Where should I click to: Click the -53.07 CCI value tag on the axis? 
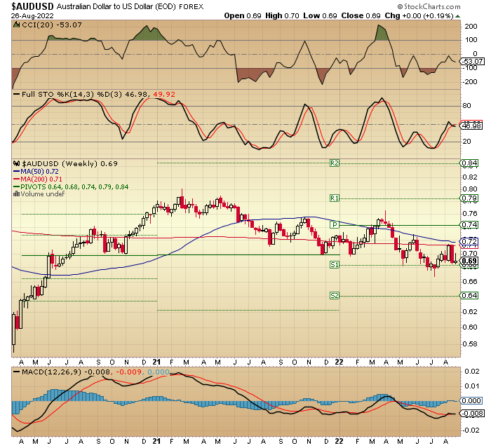pyautogui.click(x=472, y=62)
